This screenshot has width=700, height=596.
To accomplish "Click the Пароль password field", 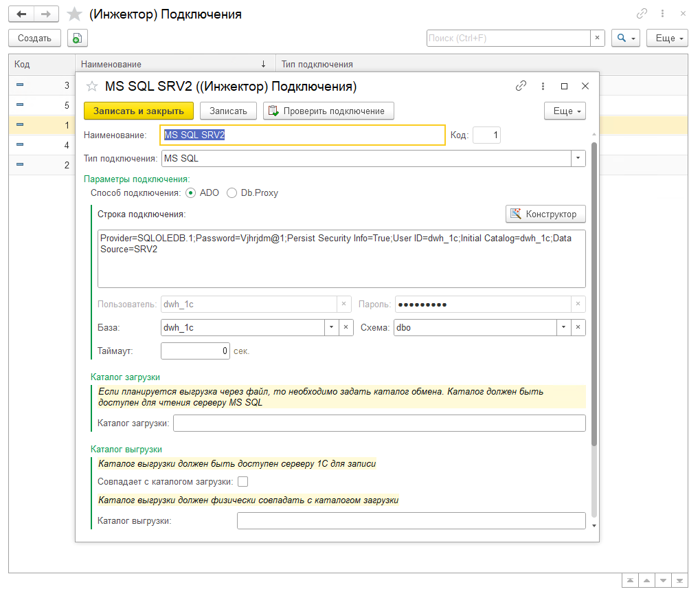I will tap(483, 304).
